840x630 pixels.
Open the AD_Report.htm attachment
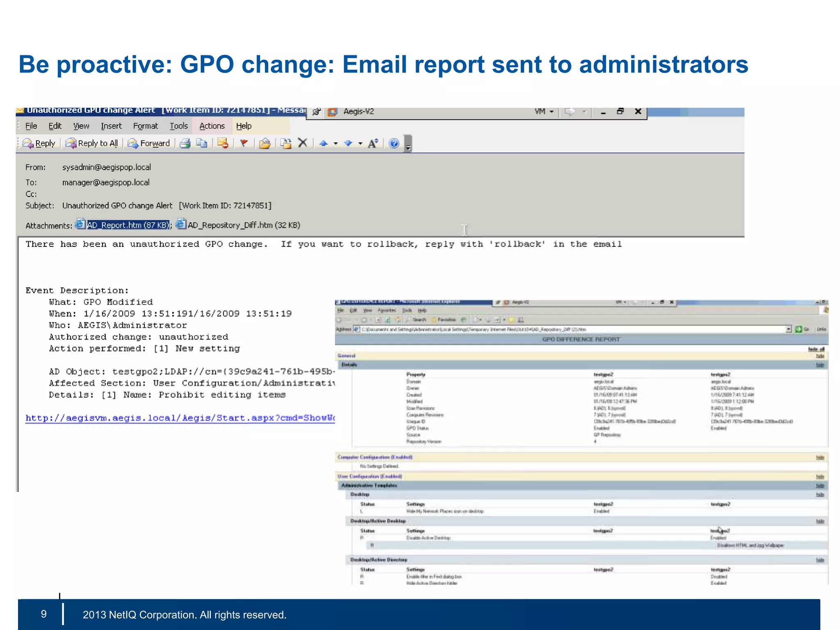(x=122, y=225)
